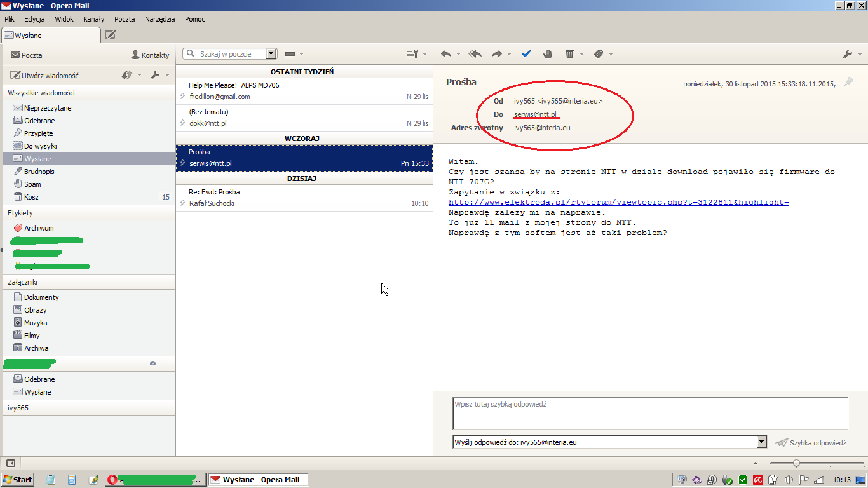The width and height of the screenshot is (868, 488).
Task: Open the Obrazy attachments filter
Action: point(89,310)
